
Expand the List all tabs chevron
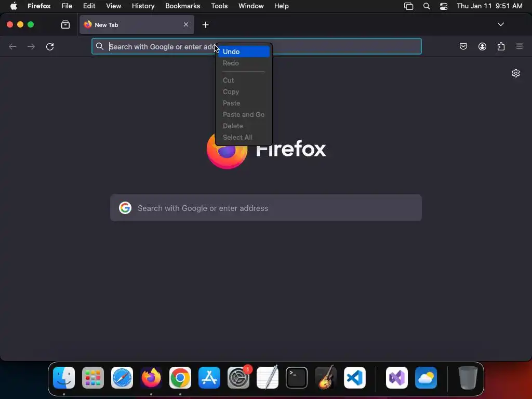coord(500,24)
